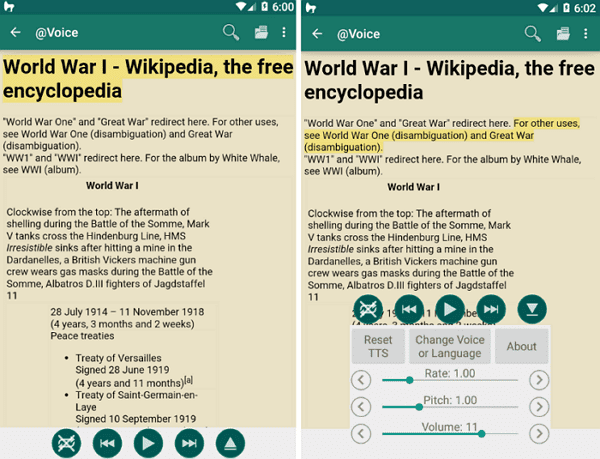Viewport: 600px width, 459px height.
Task: Tap 'Peace treaties' text in left screen
Action: coord(82,336)
